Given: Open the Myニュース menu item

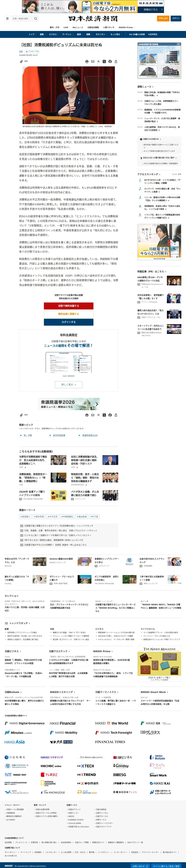Looking at the screenshot, I should (78, 27).
